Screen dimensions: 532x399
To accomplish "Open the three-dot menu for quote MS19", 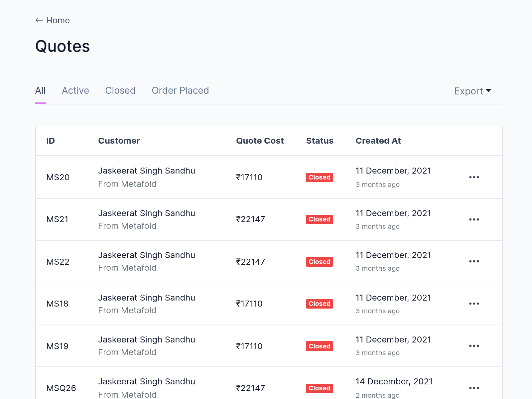I will coord(474,346).
